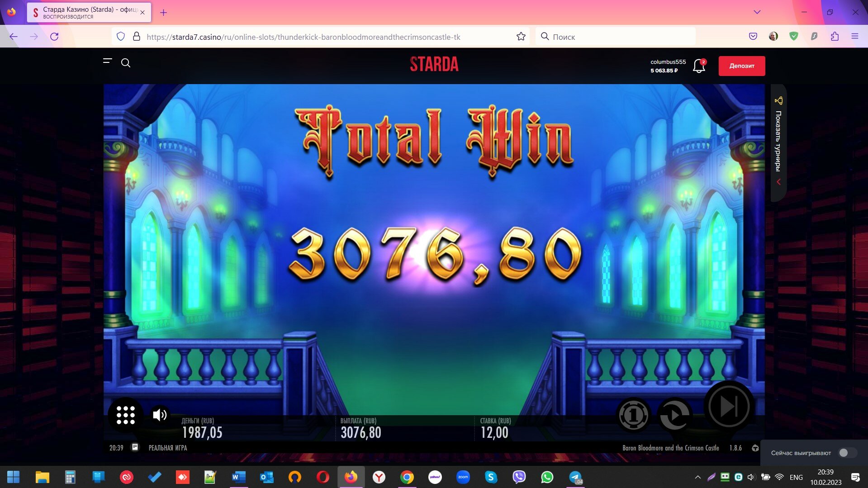Click the Поиск browser search field
Viewport: 868px width, 488px height.
(x=615, y=37)
